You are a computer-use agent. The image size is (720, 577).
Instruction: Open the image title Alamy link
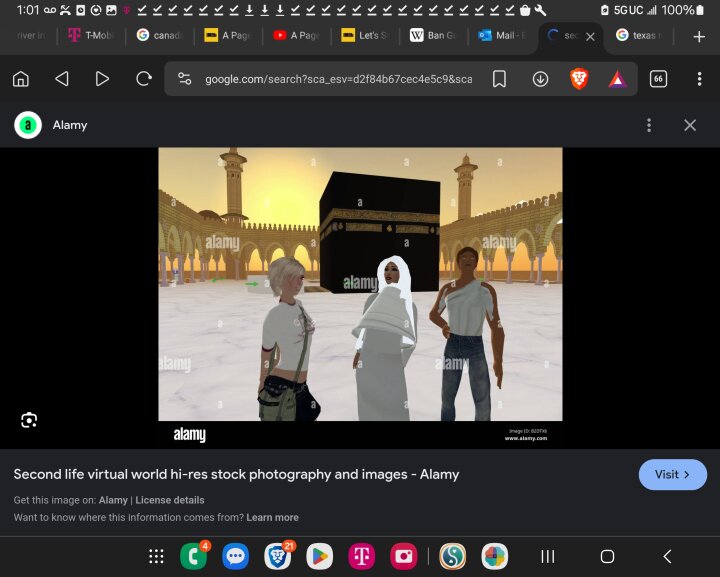(236, 474)
